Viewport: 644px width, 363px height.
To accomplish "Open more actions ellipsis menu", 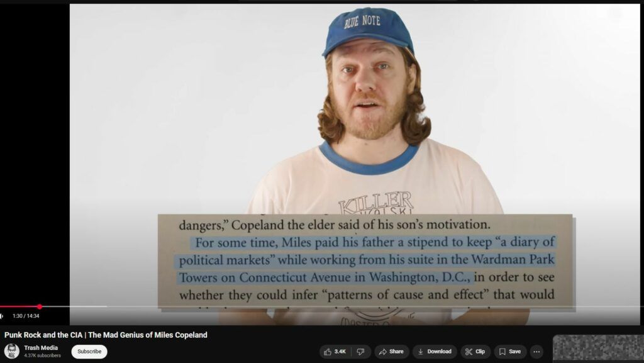I will click(x=536, y=352).
